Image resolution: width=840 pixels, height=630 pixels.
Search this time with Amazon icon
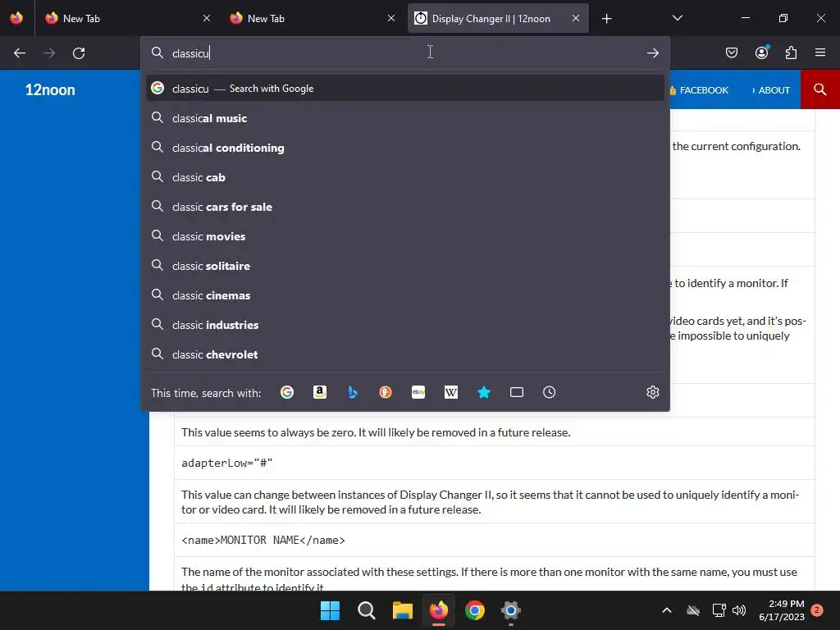pyautogui.click(x=320, y=392)
